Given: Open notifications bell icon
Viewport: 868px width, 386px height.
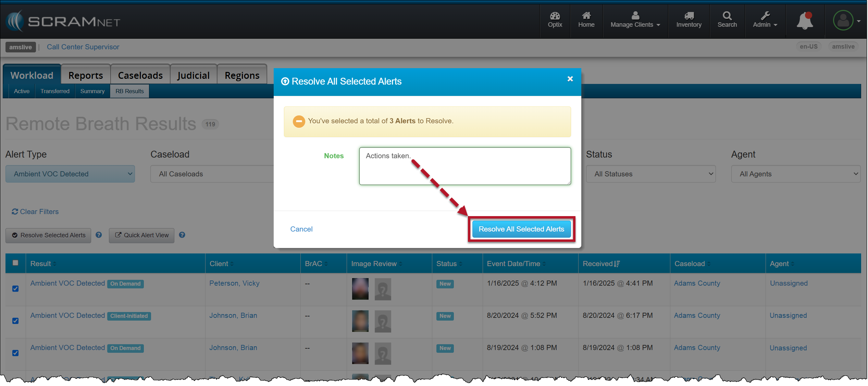Looking at the screenshot, I should click(x=804, y=21).
